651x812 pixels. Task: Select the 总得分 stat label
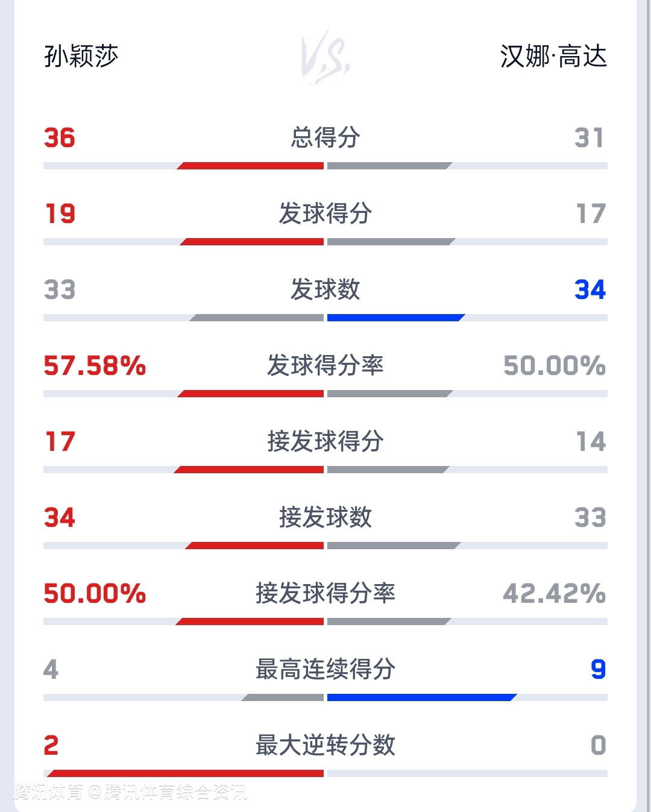tap(325, 137)
